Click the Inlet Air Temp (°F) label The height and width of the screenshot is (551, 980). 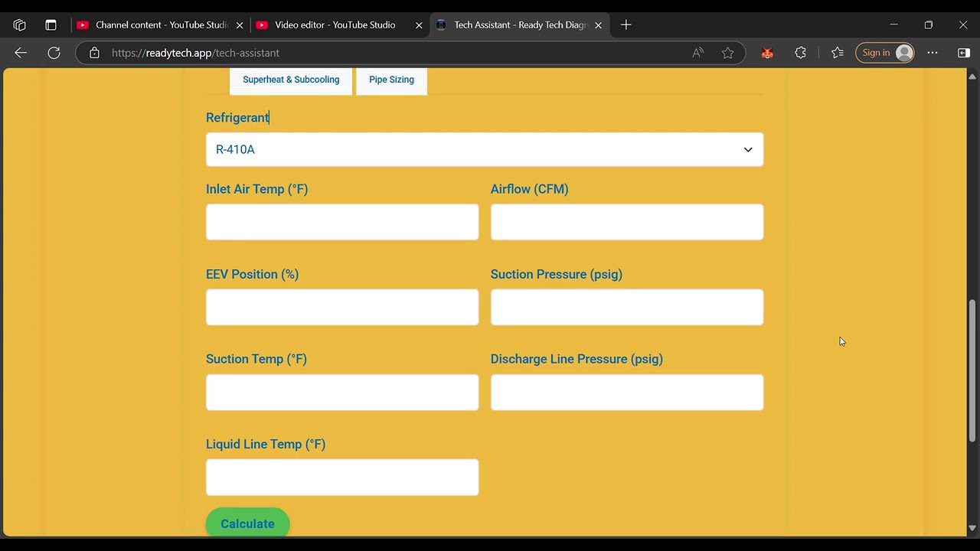pyautogui.click(x=256, y=189)
